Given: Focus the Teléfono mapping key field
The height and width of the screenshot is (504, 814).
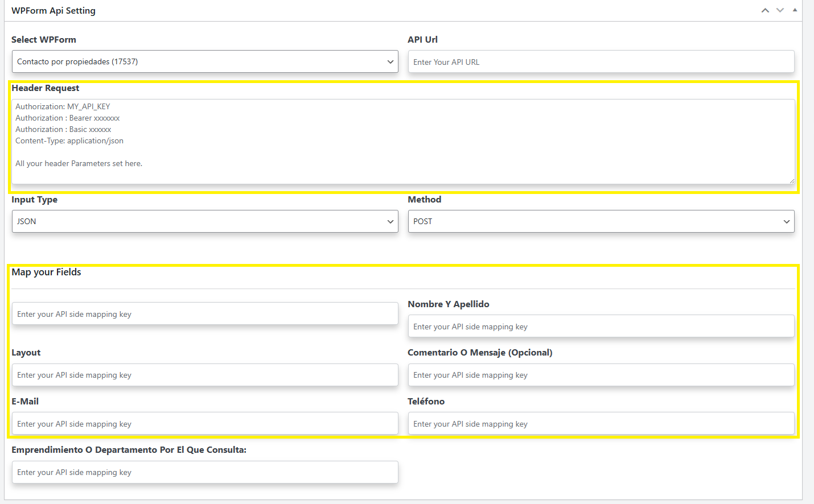Looking at the screenshot, I should coord(601,424).
